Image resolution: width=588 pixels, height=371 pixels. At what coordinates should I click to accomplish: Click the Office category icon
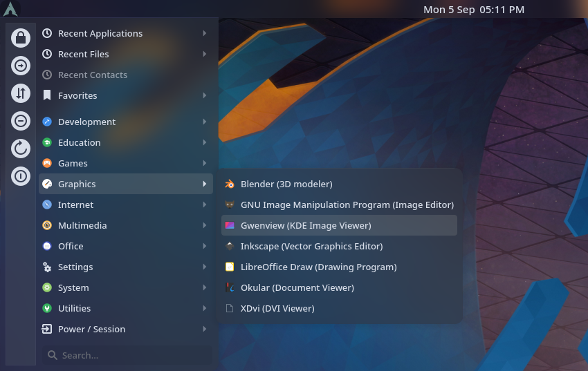[47, 246]
